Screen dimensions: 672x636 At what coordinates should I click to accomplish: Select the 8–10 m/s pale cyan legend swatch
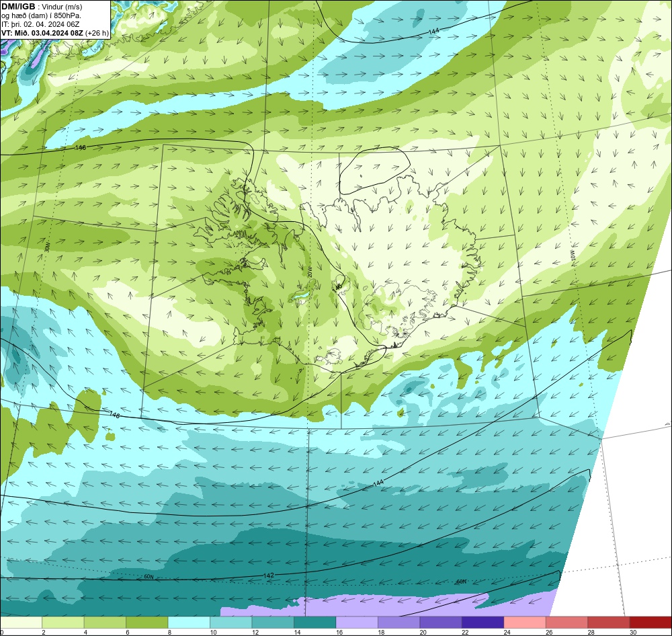[189, 623]
